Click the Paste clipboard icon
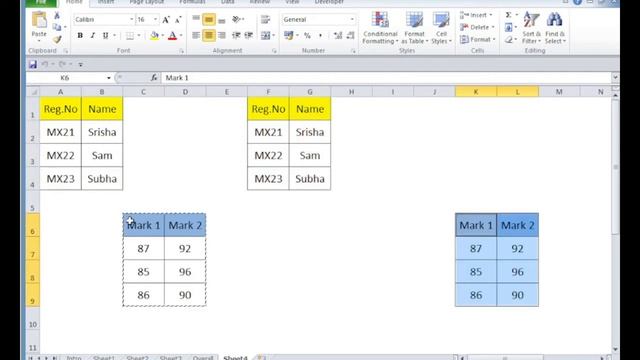Viewport: 640px width, 360px height. pos(39,20)
